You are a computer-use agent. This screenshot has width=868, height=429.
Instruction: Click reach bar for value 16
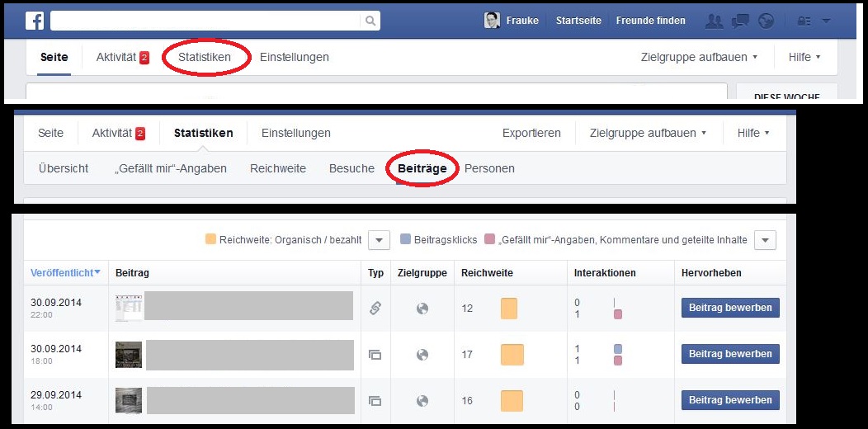tap(512, 401)
